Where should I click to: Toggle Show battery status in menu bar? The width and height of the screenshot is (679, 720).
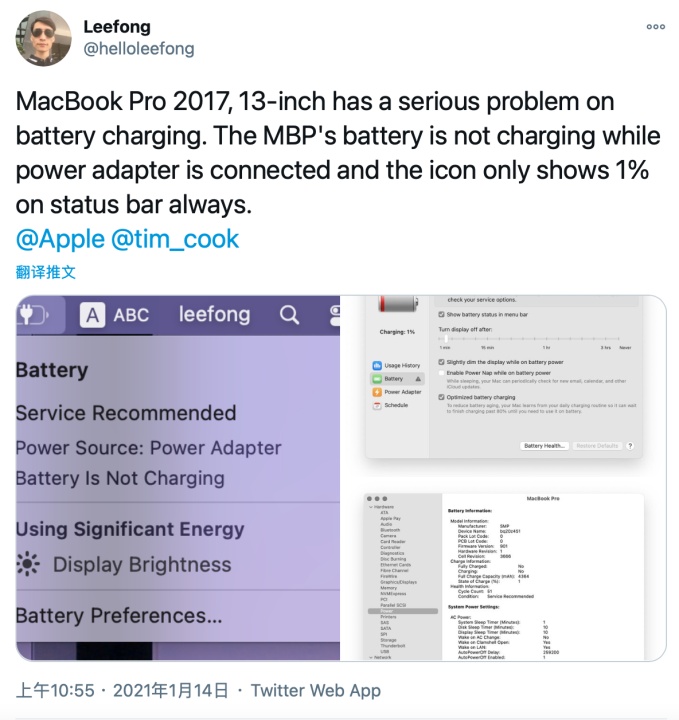[441, 315]
